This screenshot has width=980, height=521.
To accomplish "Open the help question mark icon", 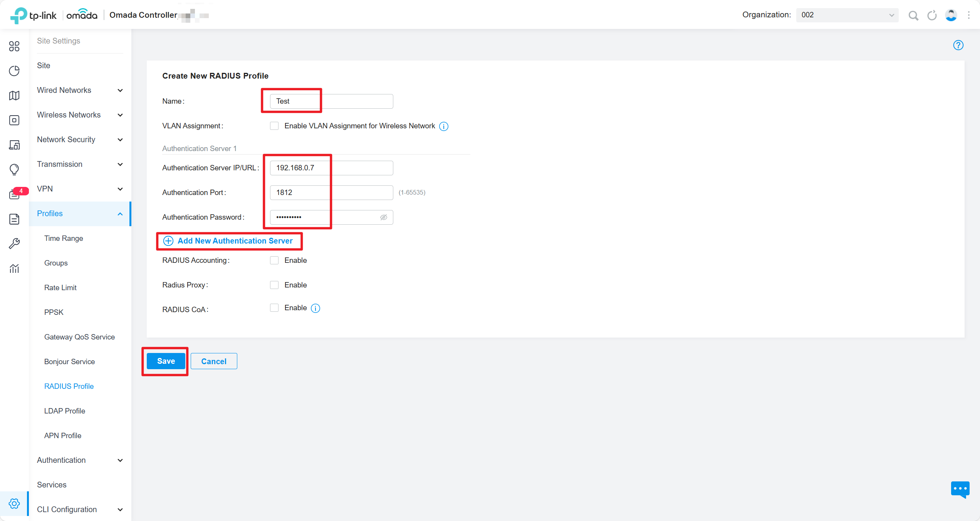I will 958,45.
